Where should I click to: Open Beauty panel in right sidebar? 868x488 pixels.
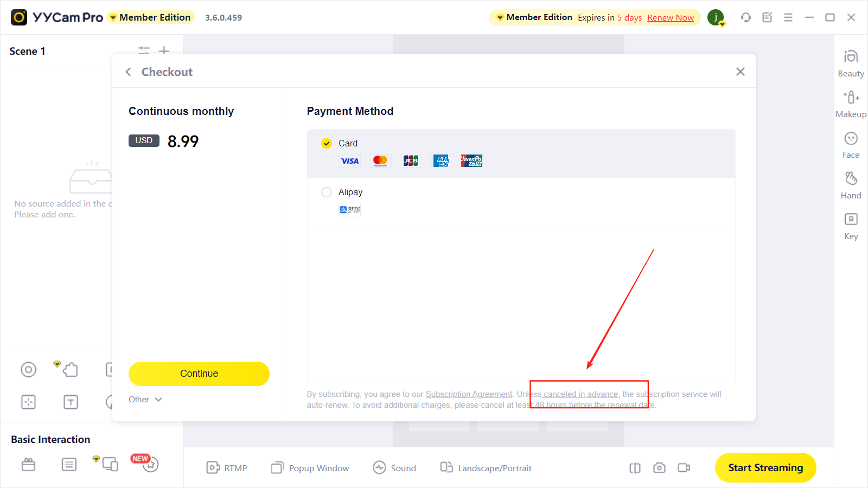point(851,63)
